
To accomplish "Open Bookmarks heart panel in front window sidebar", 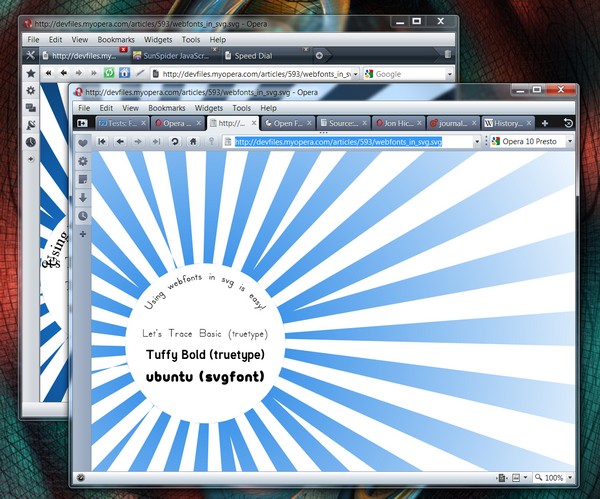I will click(x=83, y=143).
